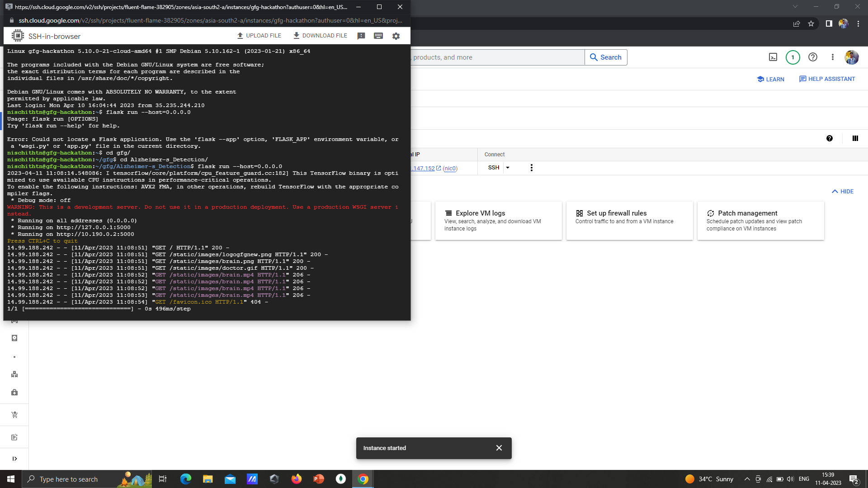This screenshot has width=868, height=488.
Task: Open the Google account avatar
Action: pos(852,57)
